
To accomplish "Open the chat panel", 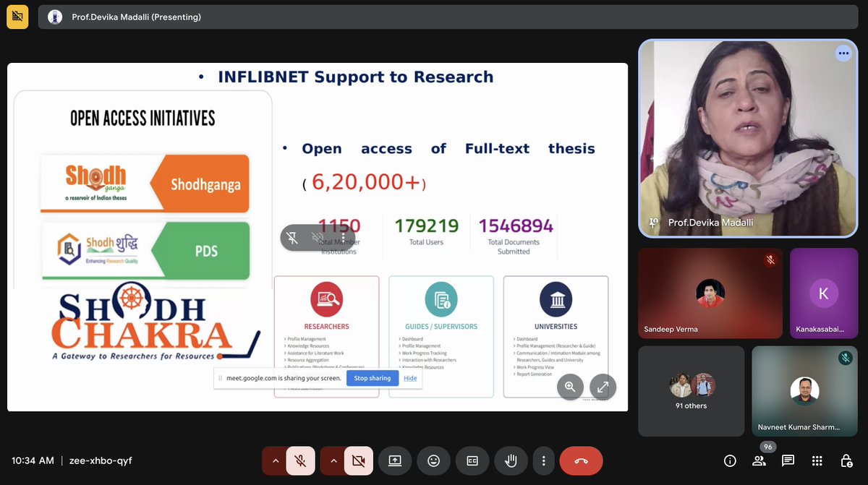I will tap(788, 460).
